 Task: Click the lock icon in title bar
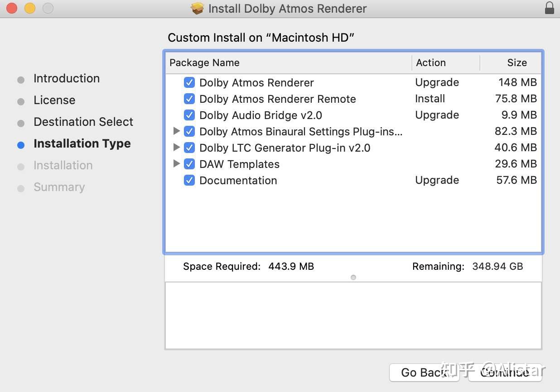pyautogui.click(x=549, y=8)
